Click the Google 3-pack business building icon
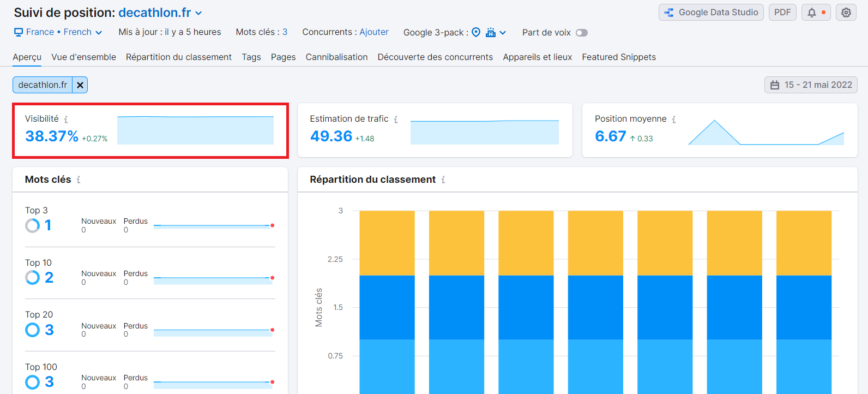The height and width of the screenshot is (394, 868). click(x=491, y=32)
